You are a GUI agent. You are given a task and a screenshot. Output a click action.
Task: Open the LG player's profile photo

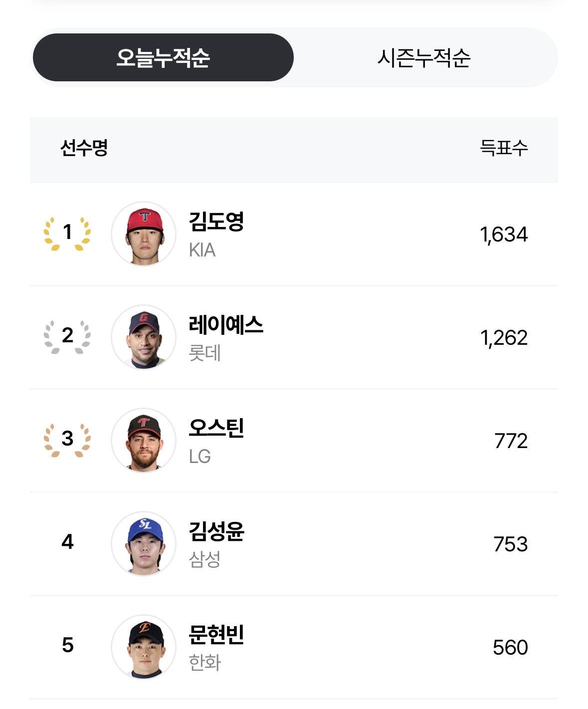pos(144,440)
